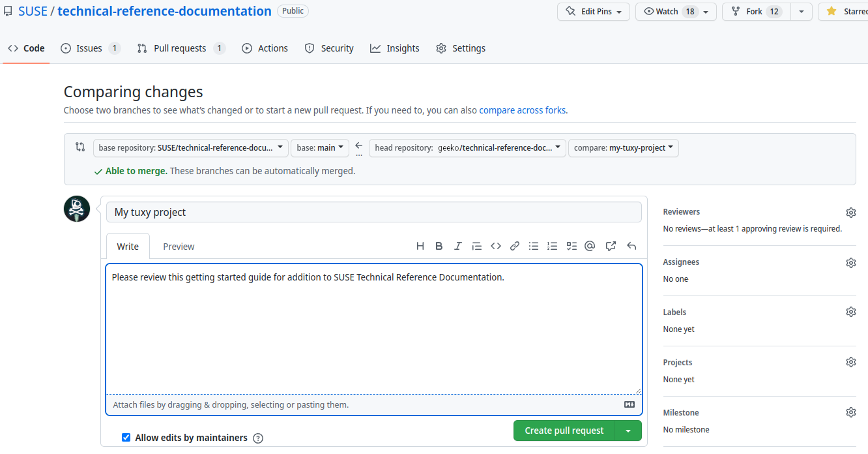This screenshot has width=868, height=454.
Task: Follow the compare across forks link
Action: [x=522, y=110]
